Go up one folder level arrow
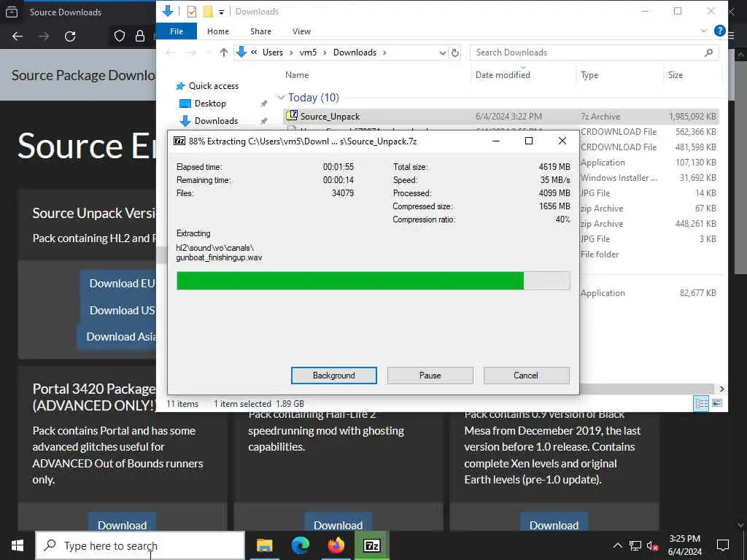747x560 pixels. [223, 52]
